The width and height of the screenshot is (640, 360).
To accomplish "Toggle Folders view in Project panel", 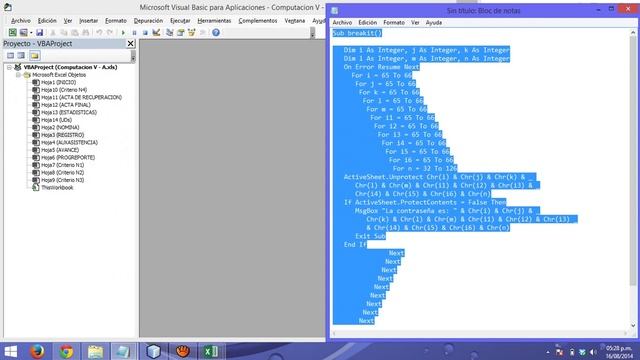I will [35, 56].
